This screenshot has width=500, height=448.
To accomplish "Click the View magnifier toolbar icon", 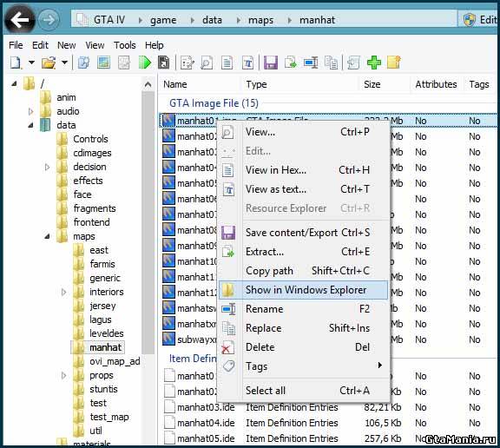I will pyautogui.click(x=207, y=63).
